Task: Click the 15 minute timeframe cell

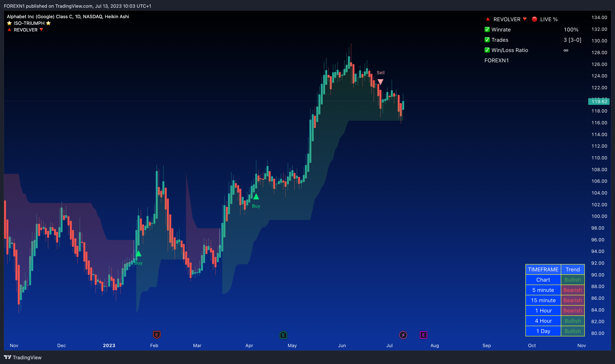Action: 543,300
